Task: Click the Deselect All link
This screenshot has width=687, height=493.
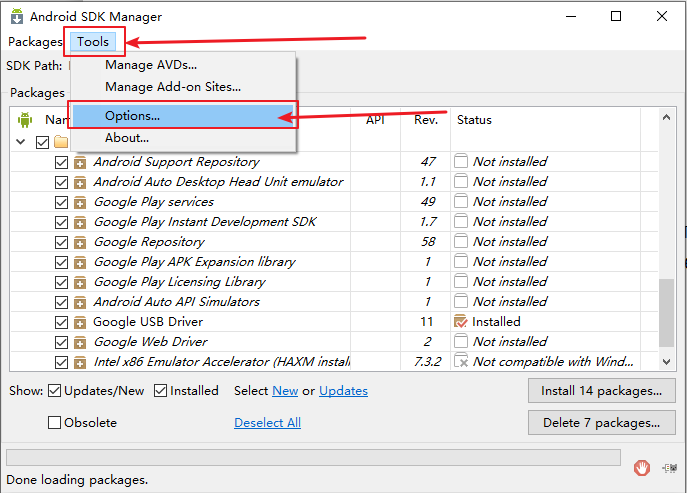Action: coord(267,422)
